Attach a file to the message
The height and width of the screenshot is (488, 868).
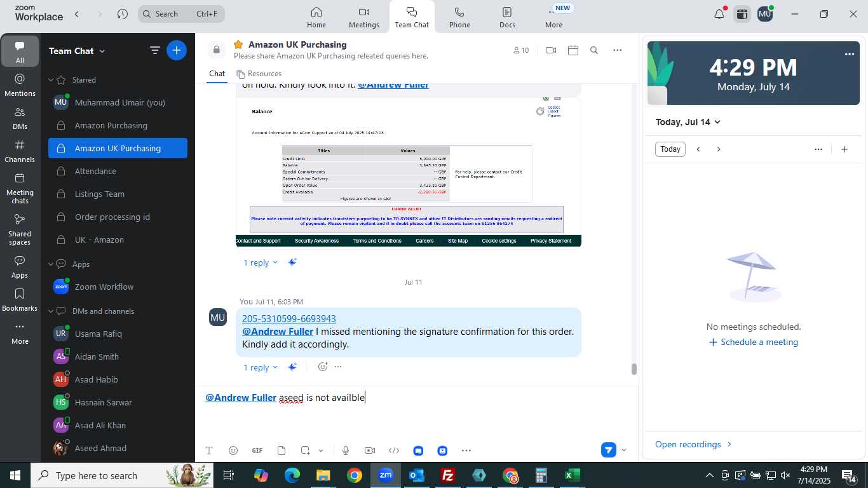(x=281, y=451)
